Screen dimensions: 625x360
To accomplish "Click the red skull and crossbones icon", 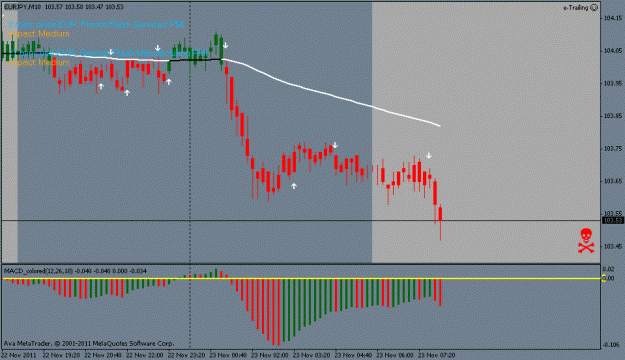I will [x=586, y=240].
